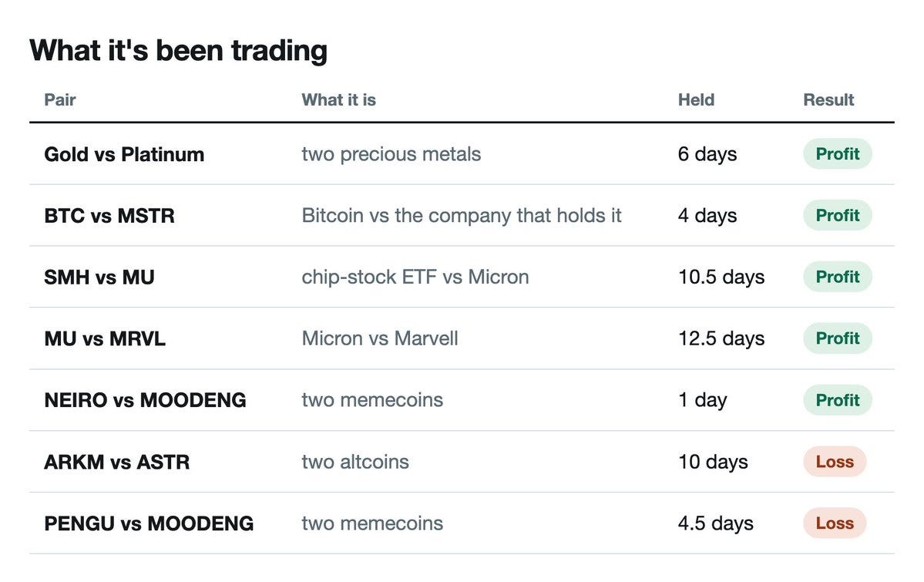924x582 pixels.
Task: Click the Profit badge in BTC vs MSTR row
Action: pos(838,215)
